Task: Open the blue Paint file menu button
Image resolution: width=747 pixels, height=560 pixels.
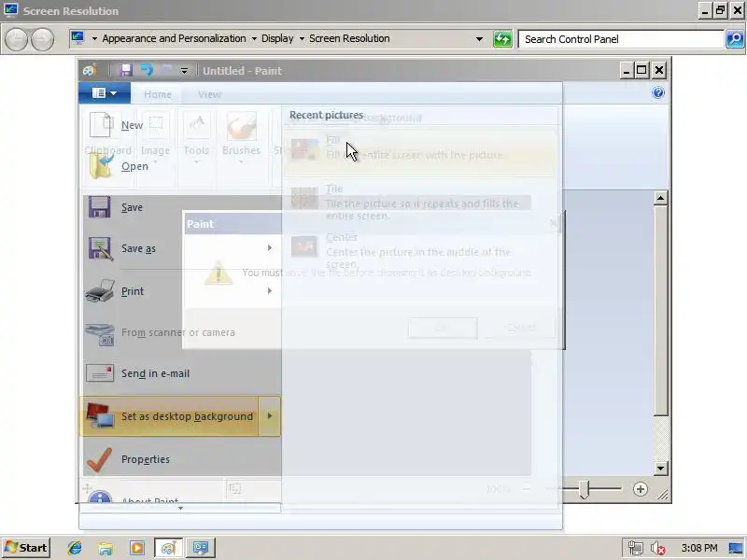Action: coord(105,92)
